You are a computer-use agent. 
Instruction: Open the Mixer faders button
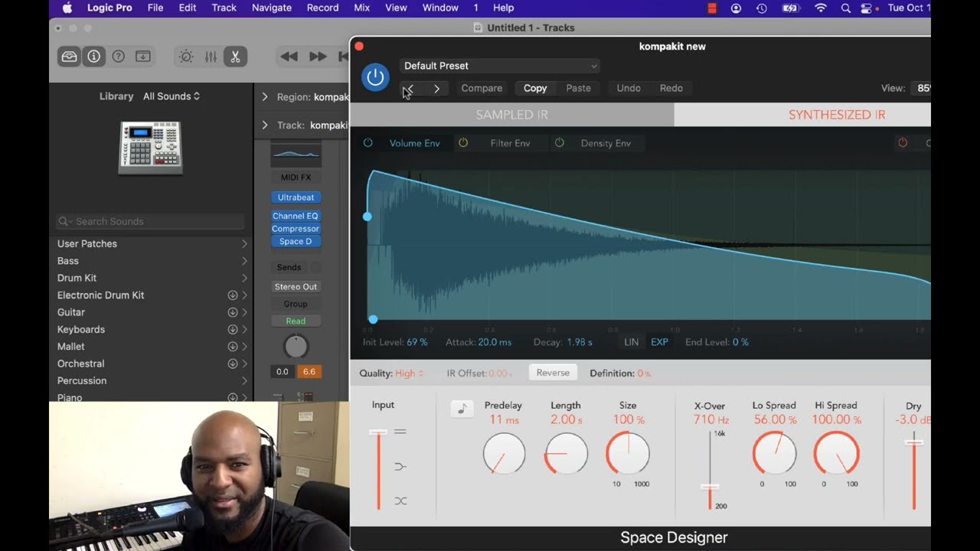click(211, 57)
